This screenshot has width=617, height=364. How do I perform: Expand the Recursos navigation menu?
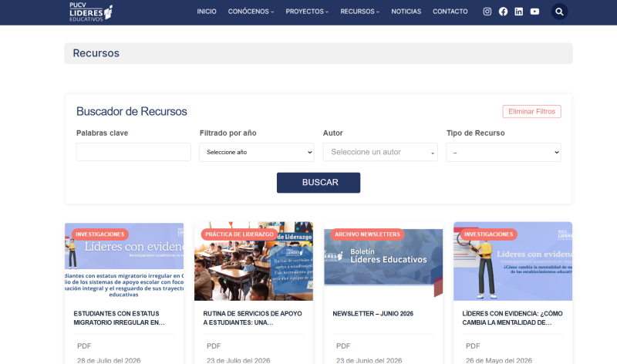tap(359, 12)
